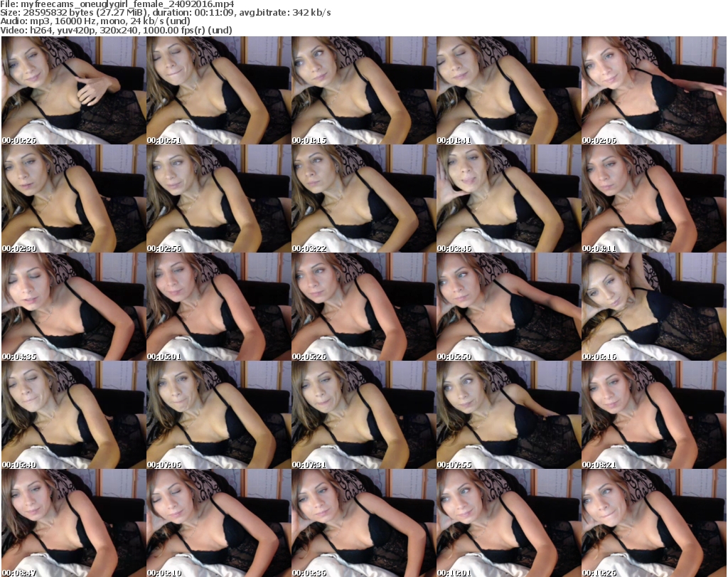Open the thumbnail stamped 00:00:26
Image resolution: width=728 pixels, height=577 pixels.
(74, 90)
